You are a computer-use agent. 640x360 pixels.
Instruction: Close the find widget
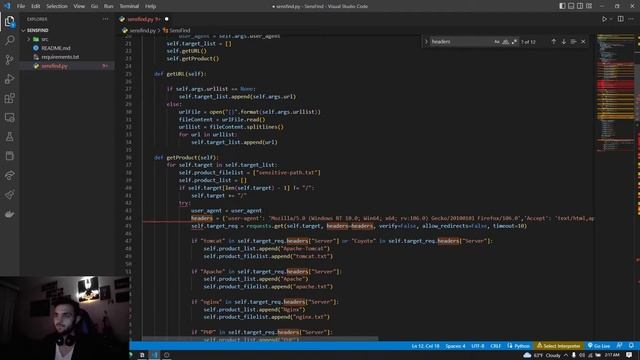pos(583,42)
